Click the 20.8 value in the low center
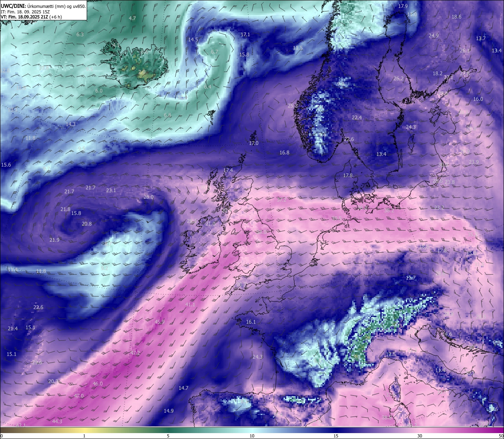The height and width of the screenshot is (439, 504). (x=87, y=224)
